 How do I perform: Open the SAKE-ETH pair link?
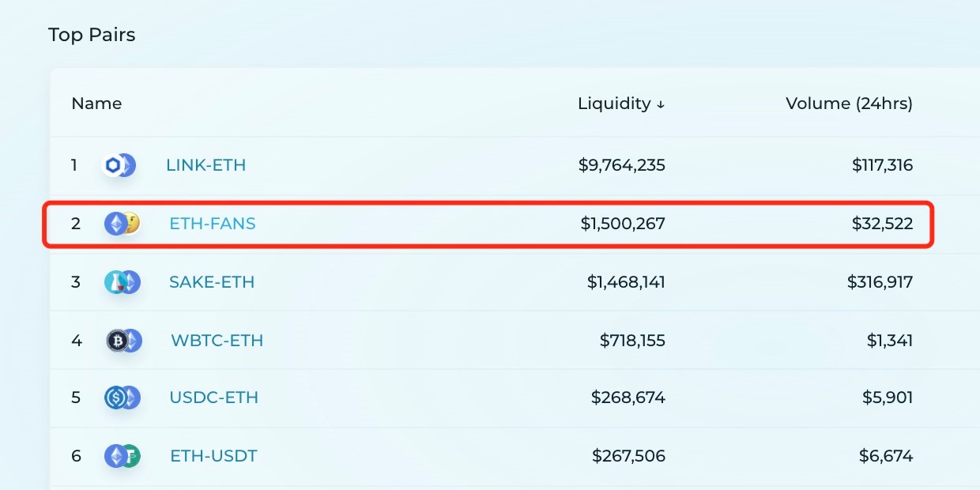click(212, 282)
